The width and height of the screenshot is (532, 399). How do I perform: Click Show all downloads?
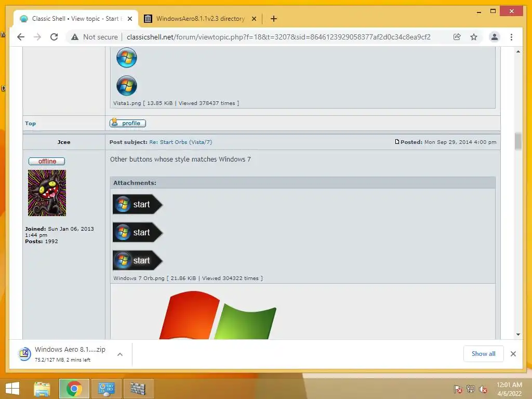pos(483,354)
